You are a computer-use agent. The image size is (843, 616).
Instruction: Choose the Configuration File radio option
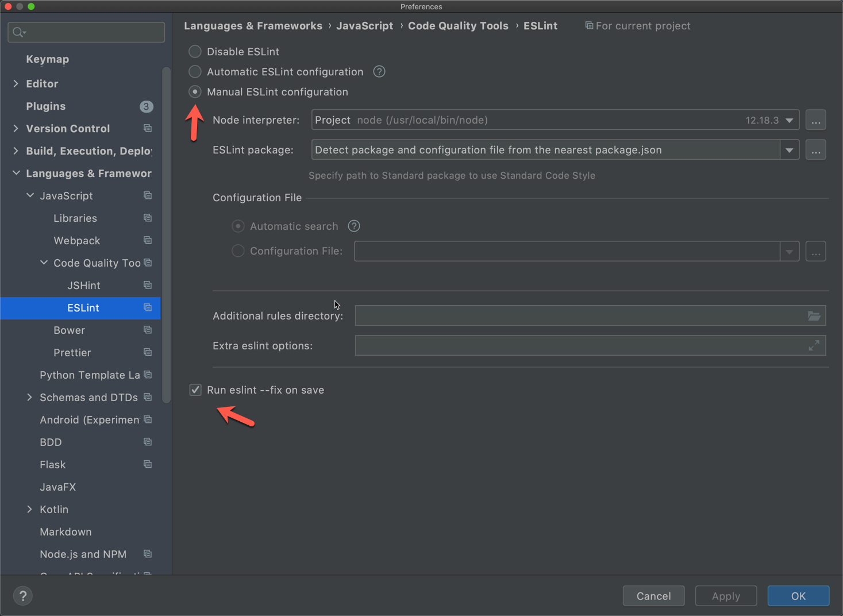[x=238, y=251]
